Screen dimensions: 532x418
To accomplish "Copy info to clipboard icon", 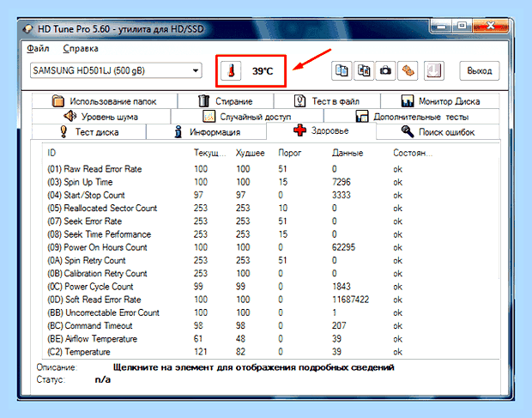I will tap(342, 70).
